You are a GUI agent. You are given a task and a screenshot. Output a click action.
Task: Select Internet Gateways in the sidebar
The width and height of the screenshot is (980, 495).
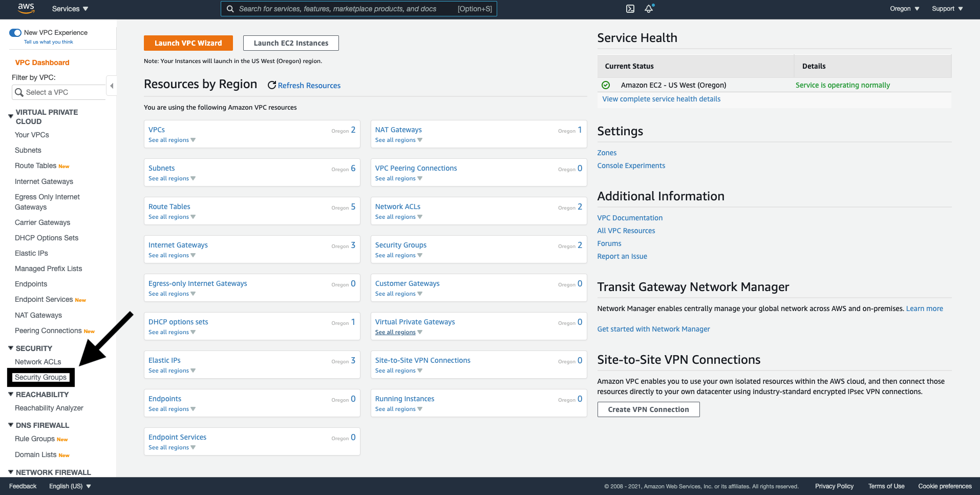click(44, 181)
